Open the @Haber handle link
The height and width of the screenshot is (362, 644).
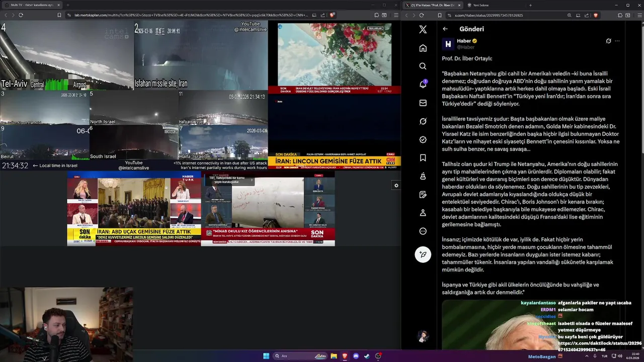point(465,47)
